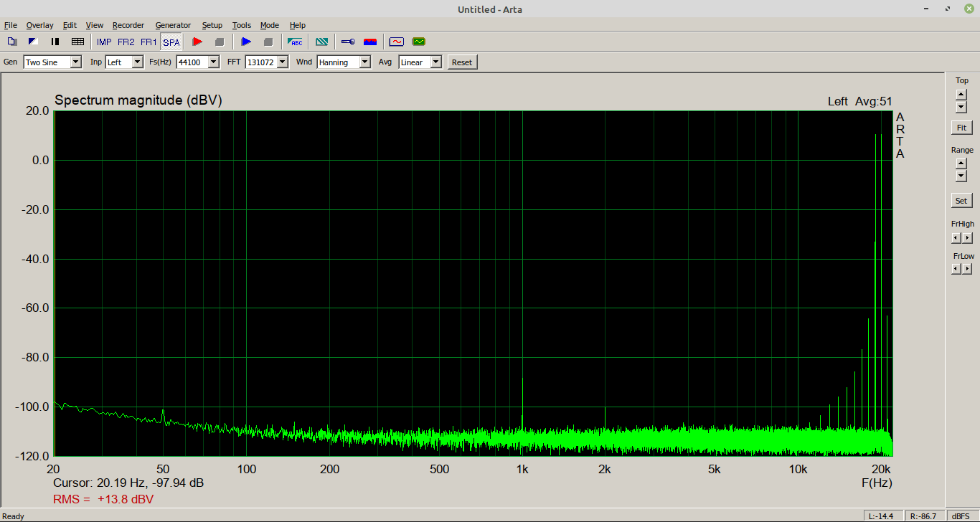Click the diagonal black-white toolbar icon
Image resolution: width=980 pixels, height=522 pixels.
tap(33, 42)
